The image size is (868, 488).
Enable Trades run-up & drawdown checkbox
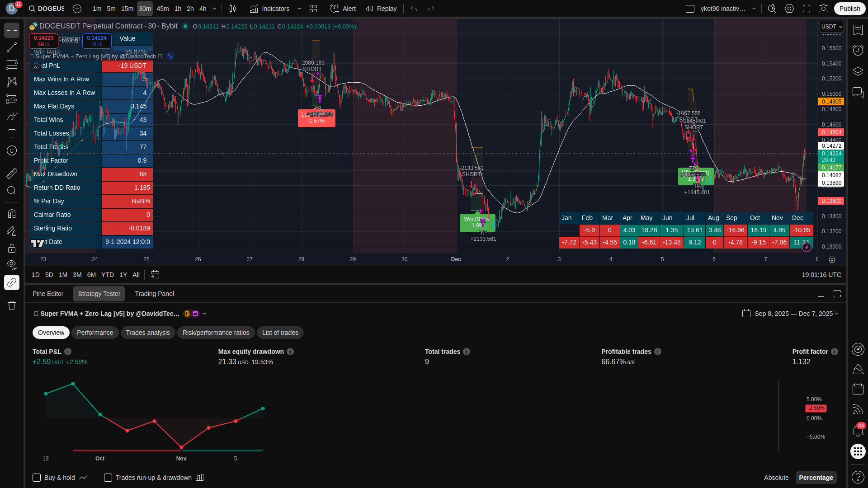(108, 478)
